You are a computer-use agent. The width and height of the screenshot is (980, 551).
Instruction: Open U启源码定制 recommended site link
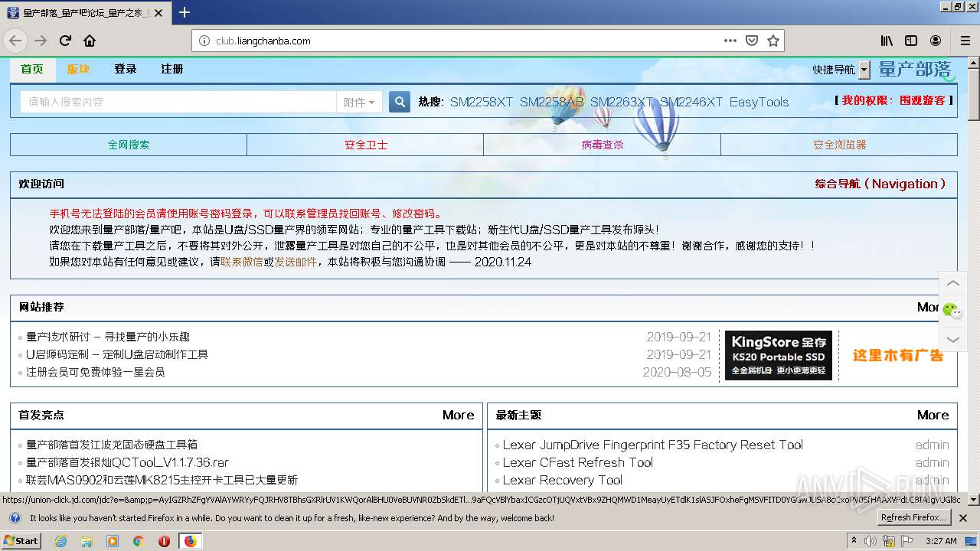click(x=117, y=354)
